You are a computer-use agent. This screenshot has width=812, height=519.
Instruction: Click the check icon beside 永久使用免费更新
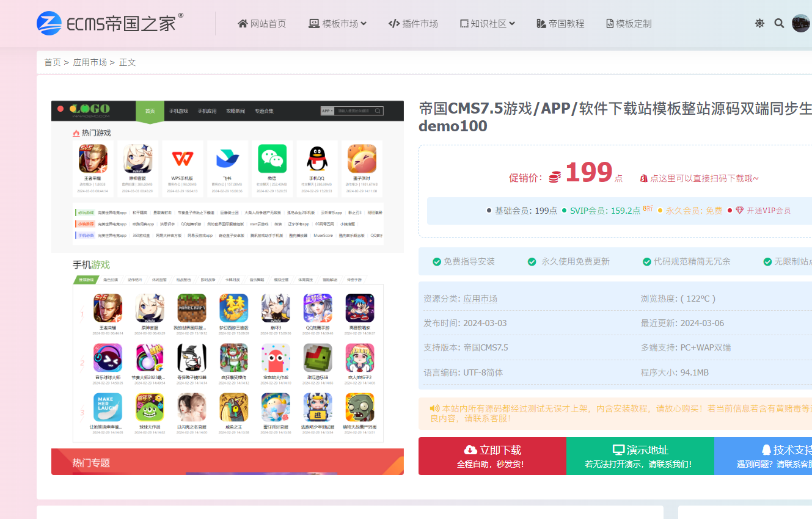(x=532, y=261)
